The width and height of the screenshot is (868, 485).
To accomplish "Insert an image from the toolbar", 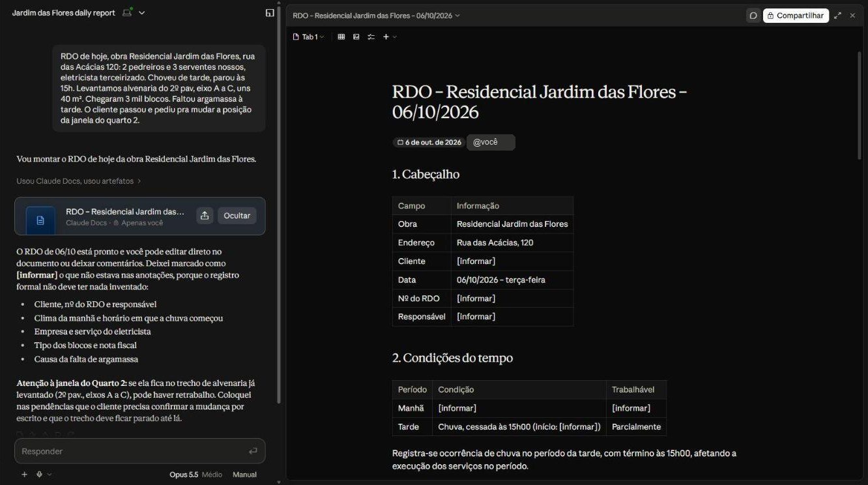I will pos(356,37).
